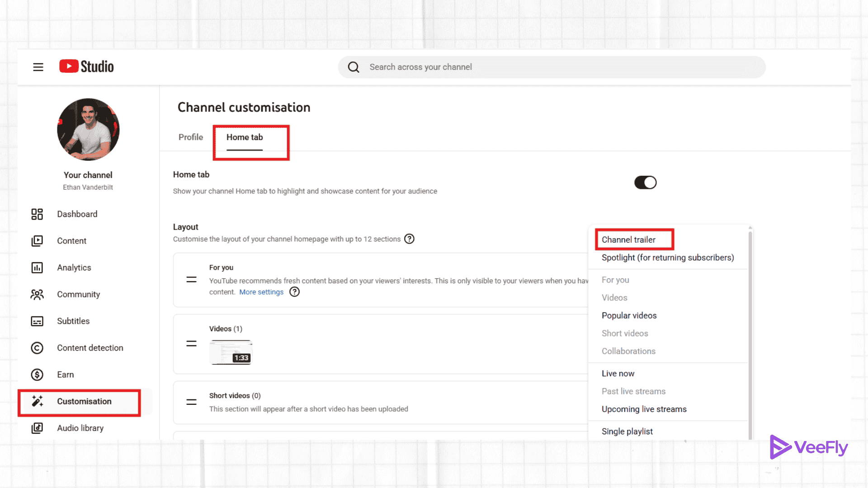Open the hamburger navigation menu
This screenshot has height=488, width=868.
[x=38, y=66]
